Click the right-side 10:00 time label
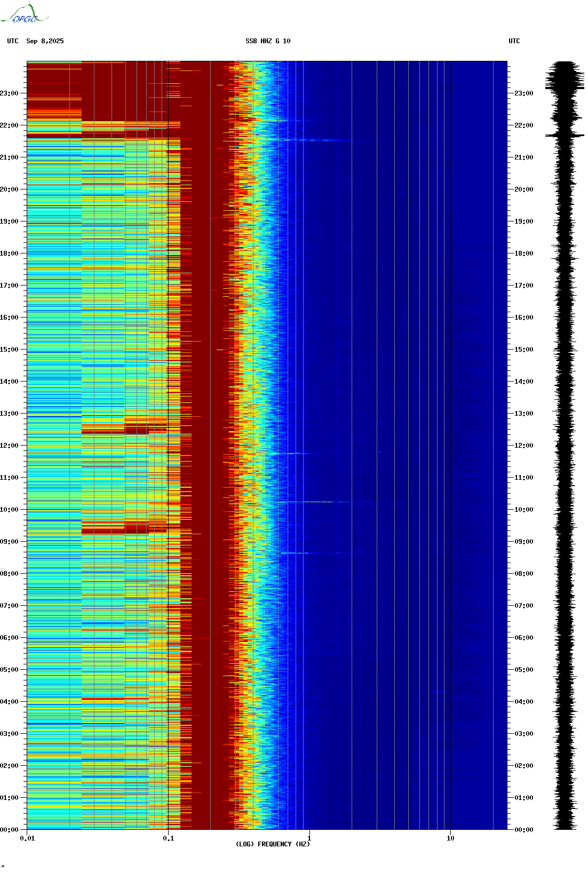Image resolution: width=588 pixels, height=872 pixels. [523, 510]
